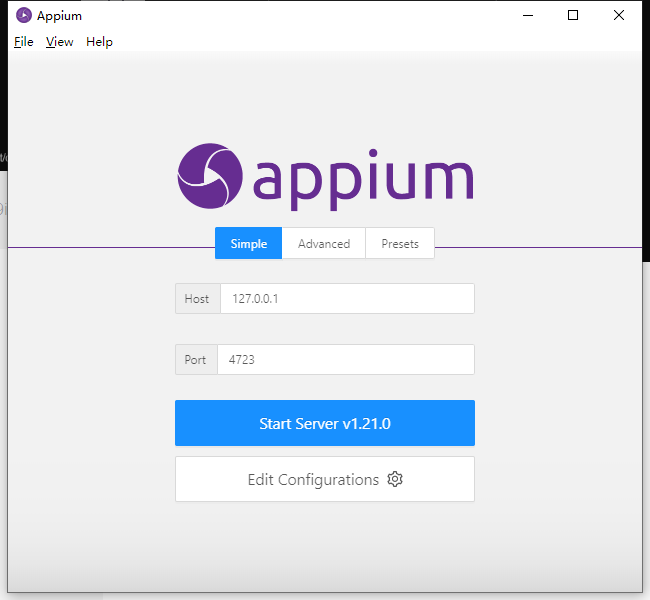Open the Help menu

[99, 42]
